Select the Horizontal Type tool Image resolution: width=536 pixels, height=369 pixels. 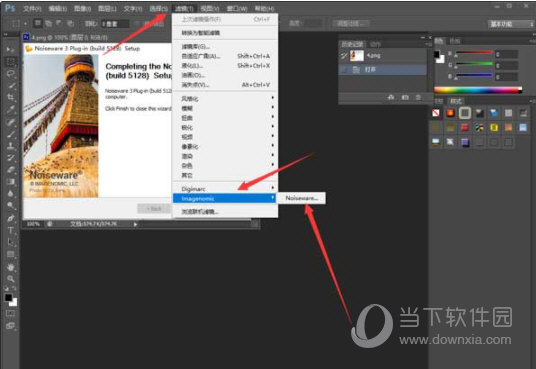tap(10, 230)
